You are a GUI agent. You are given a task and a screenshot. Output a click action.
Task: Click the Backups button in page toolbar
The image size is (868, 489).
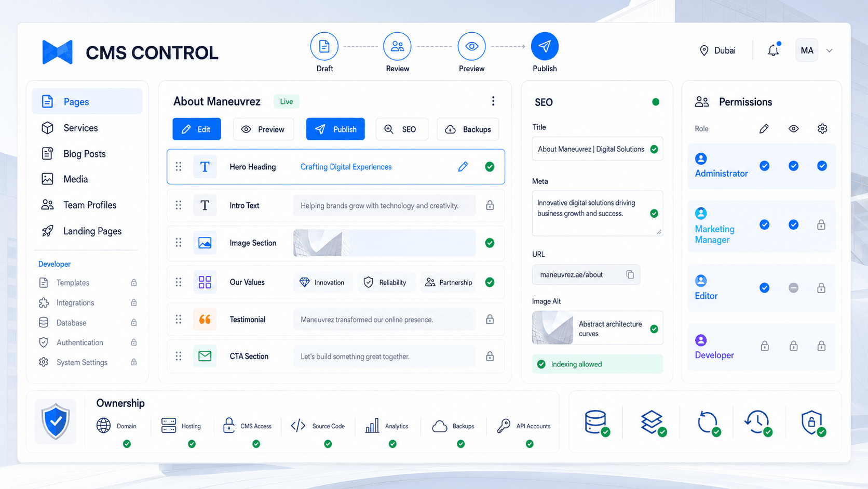(468, 129)
